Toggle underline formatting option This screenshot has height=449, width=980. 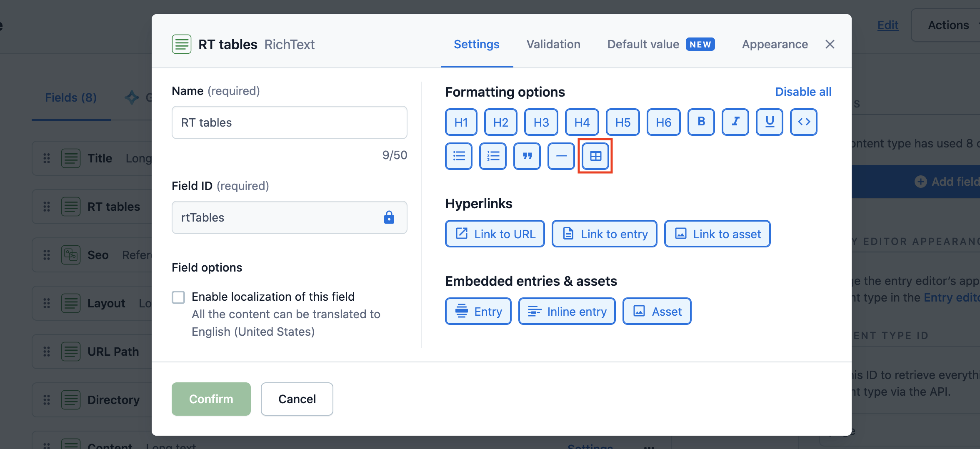770,122
